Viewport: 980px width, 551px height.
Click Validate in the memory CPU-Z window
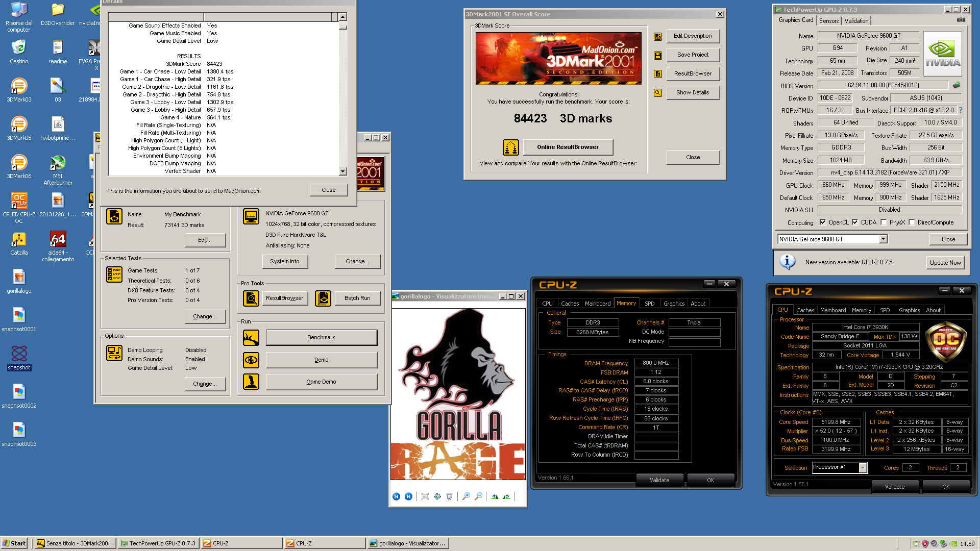point(659,480)
